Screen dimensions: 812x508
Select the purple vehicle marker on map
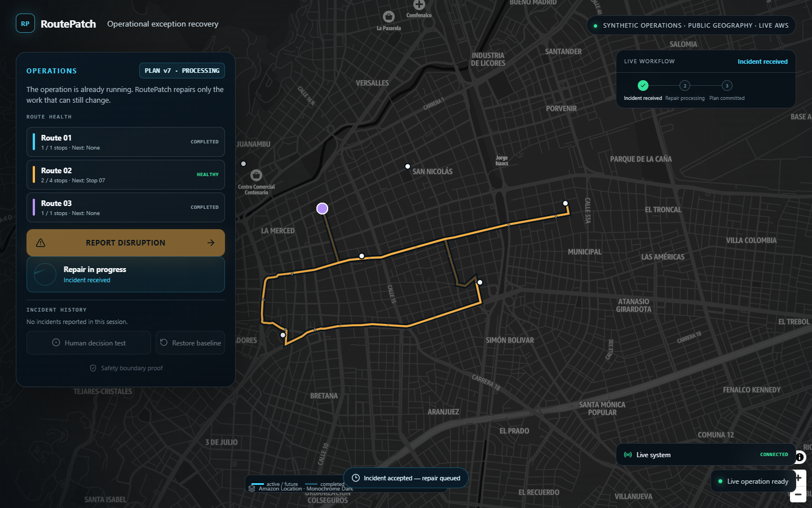pos(322,208)
